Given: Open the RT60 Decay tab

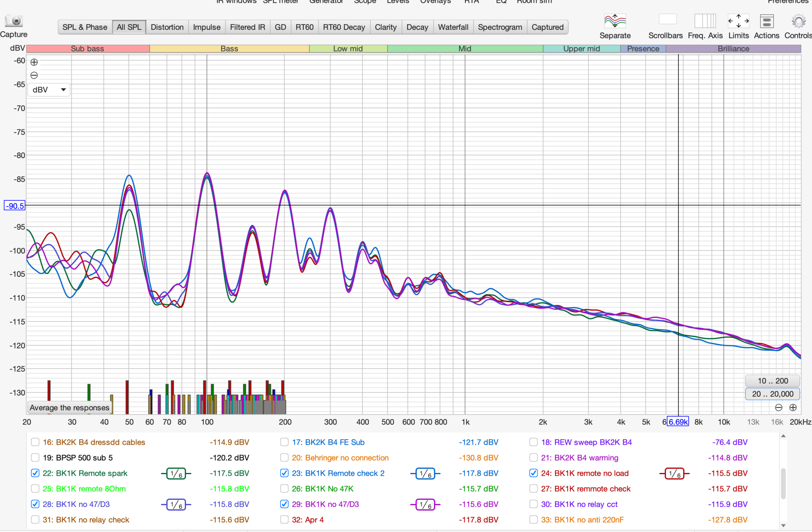Looking at the screenshot, I should pyautogui.click(x=344, y=27).
